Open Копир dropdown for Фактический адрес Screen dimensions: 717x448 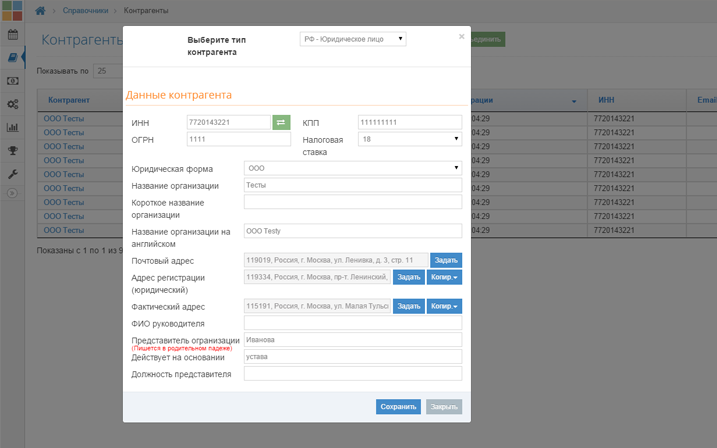click(x=444, y=306)
